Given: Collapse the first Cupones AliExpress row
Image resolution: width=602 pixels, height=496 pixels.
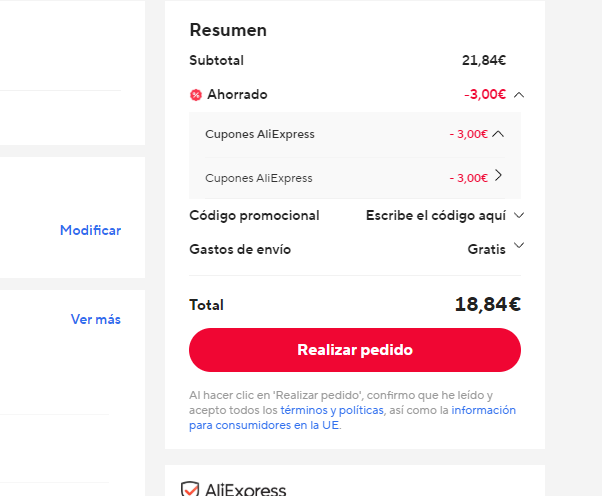Looking at the screenshot, I should click(x=498, y=134).
